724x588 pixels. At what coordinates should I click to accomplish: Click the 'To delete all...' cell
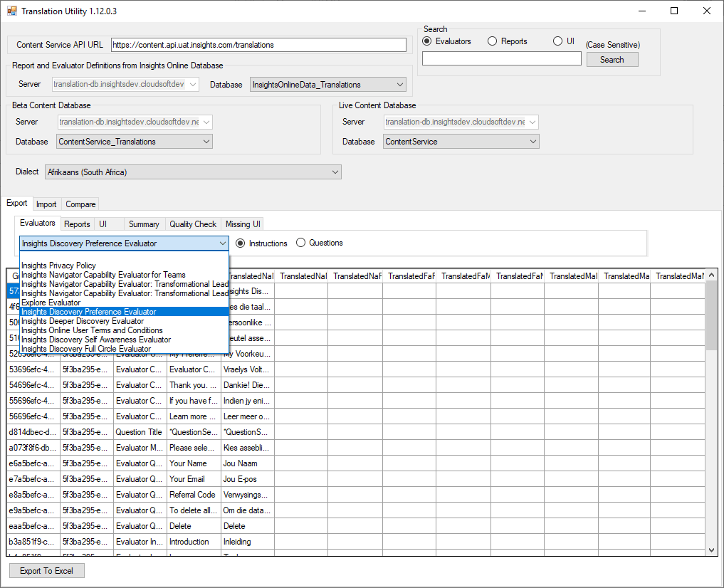click(194, 510)
